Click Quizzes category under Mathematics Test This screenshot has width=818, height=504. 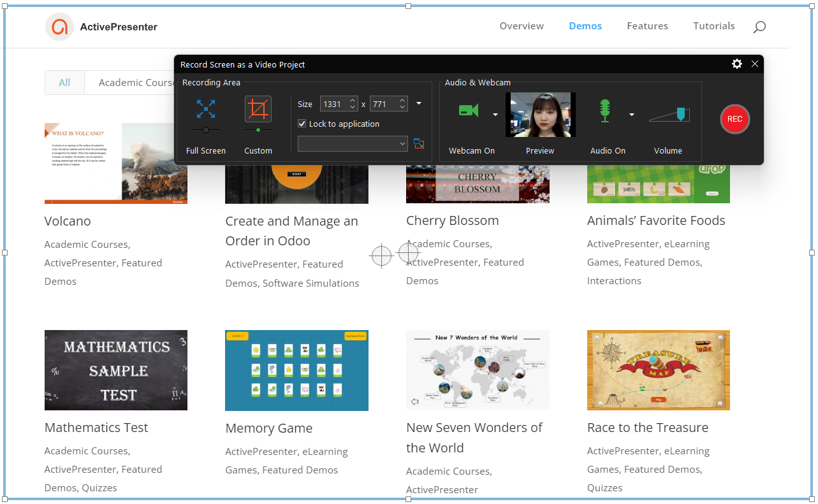(99, 487)
